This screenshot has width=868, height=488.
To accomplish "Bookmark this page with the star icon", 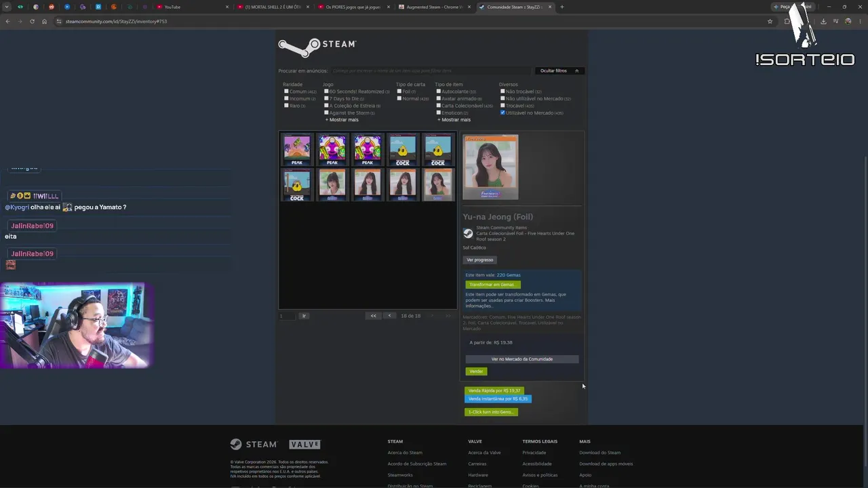I will (x=770, y=21).
